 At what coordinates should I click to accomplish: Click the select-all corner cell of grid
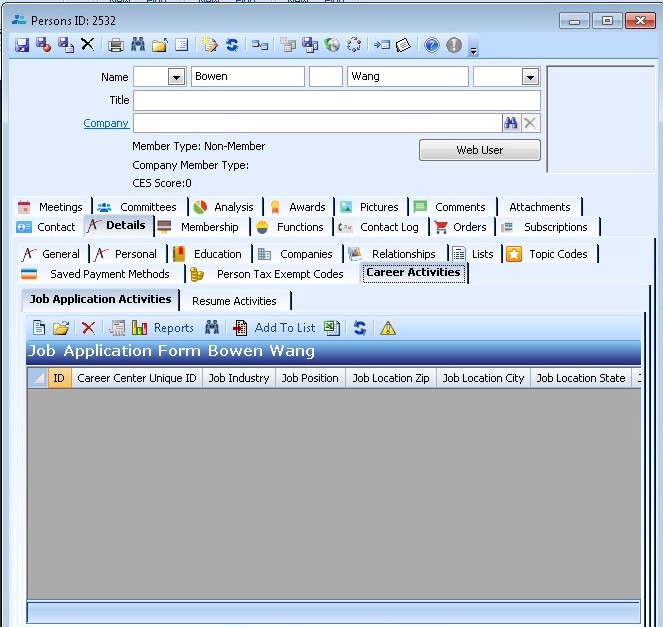click(x=38, y=378)
